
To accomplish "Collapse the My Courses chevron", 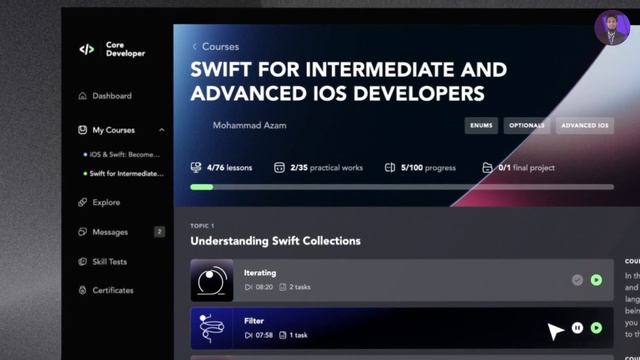I will [x=162, y=130].
